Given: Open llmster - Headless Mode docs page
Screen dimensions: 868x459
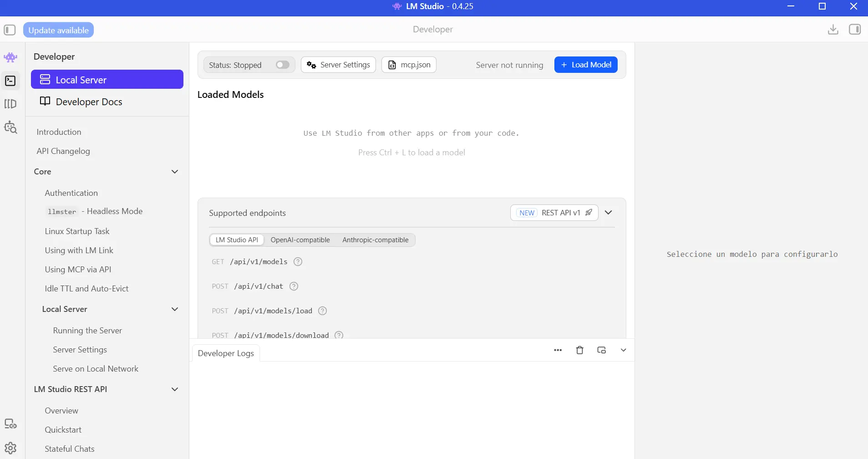Looking at the screenshot, I should [95, 211].
